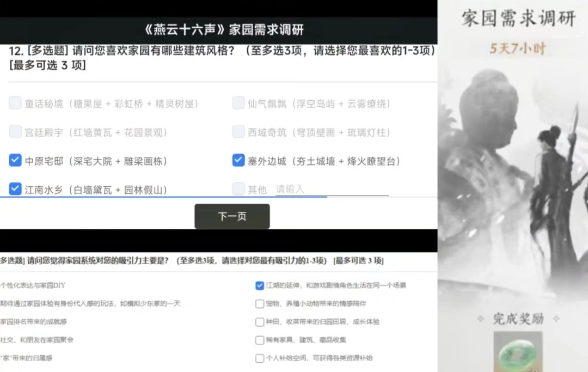The height and width of the screenshot is (372, 588).
Task: Check the 西域奇筑 option checkbox
Action: click(x=238, y=132)
